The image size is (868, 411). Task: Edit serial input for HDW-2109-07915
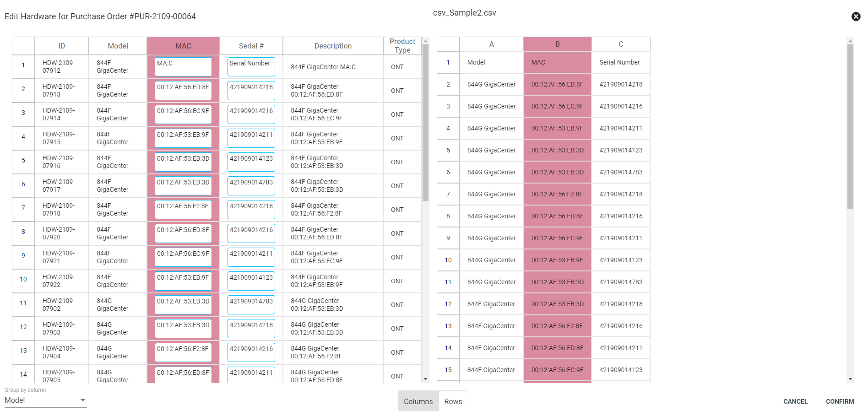(251, 138)
